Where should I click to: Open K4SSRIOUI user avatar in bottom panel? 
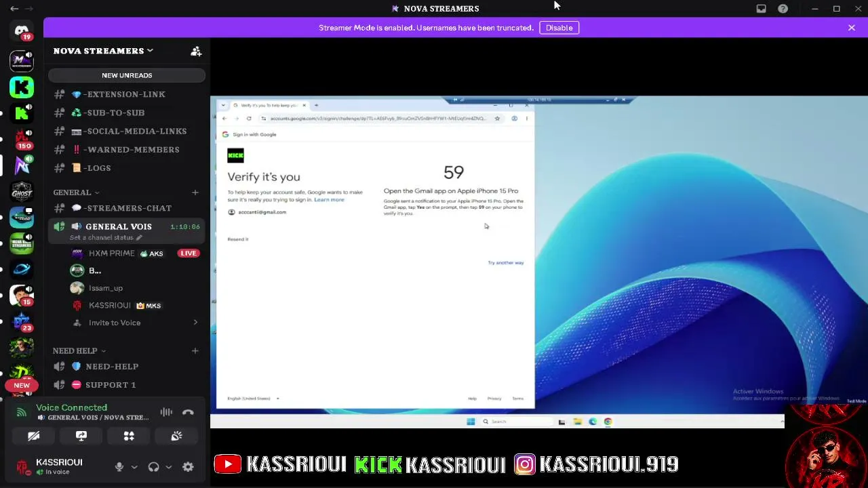22,466
